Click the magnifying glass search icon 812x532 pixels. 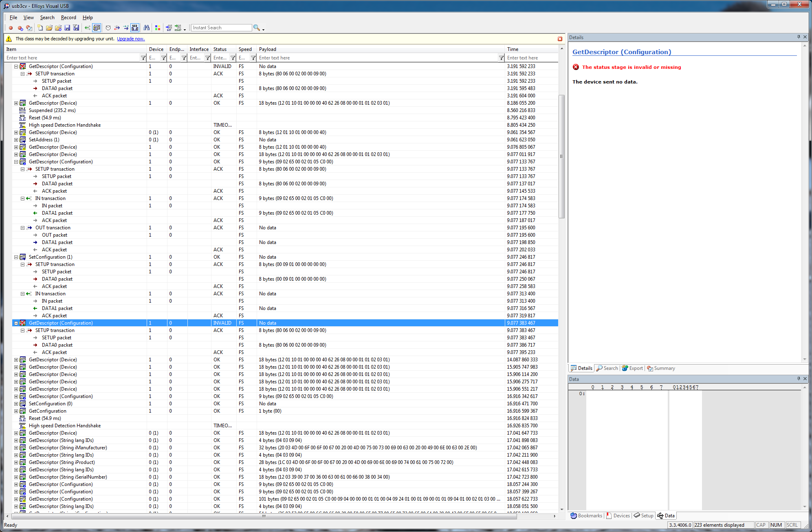(x=257, y=28)
